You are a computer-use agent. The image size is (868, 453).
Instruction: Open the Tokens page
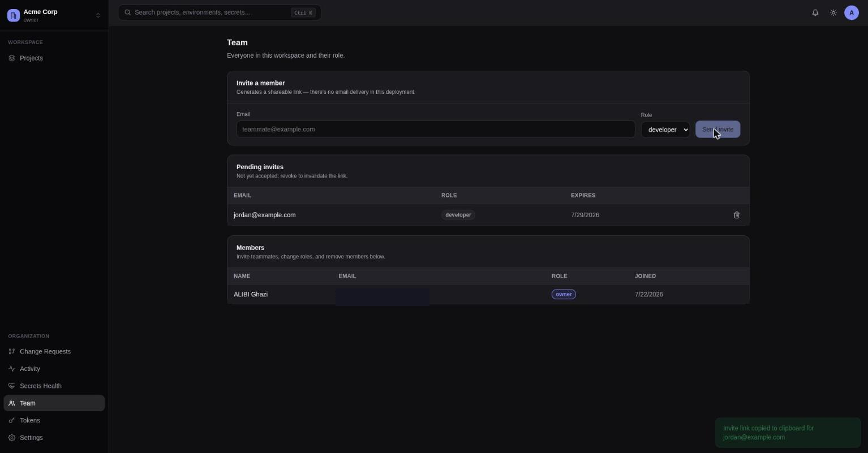(54, 421)
